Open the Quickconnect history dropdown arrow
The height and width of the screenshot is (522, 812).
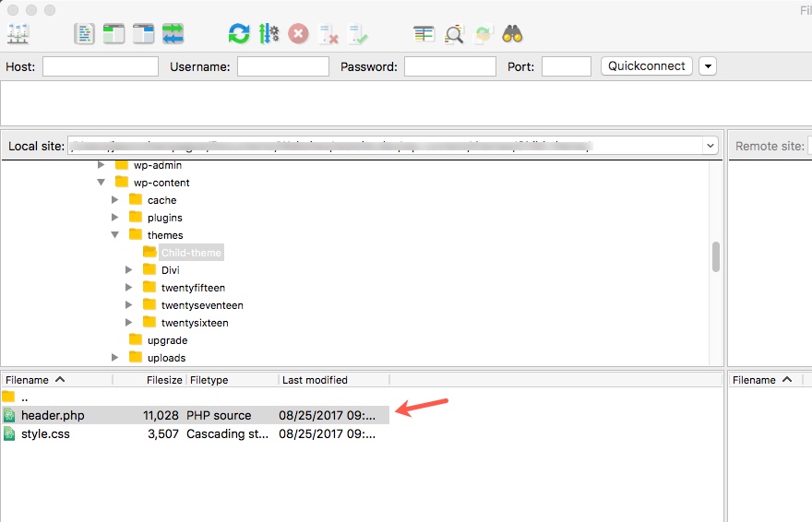pos(708,66)
